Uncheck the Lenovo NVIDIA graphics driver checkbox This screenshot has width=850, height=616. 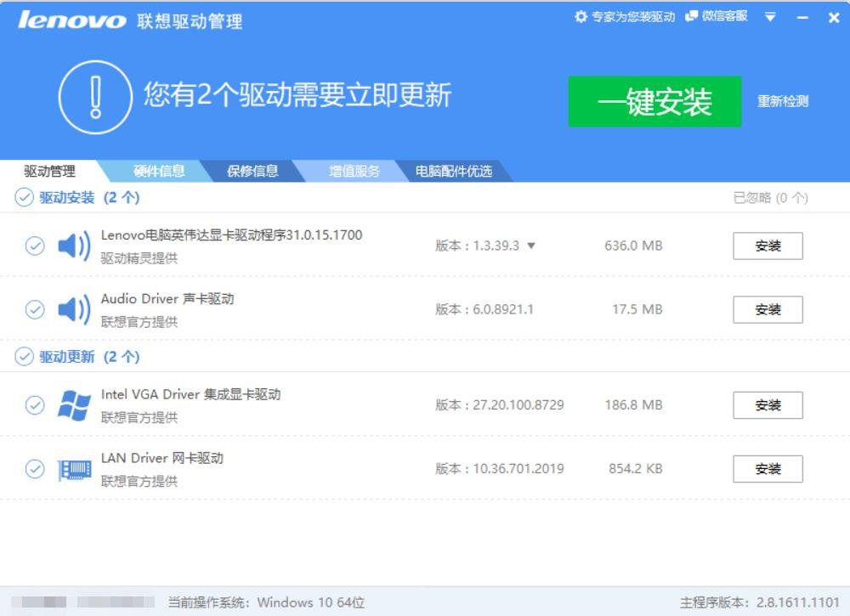pyautogui.click(x=35, y=246)
